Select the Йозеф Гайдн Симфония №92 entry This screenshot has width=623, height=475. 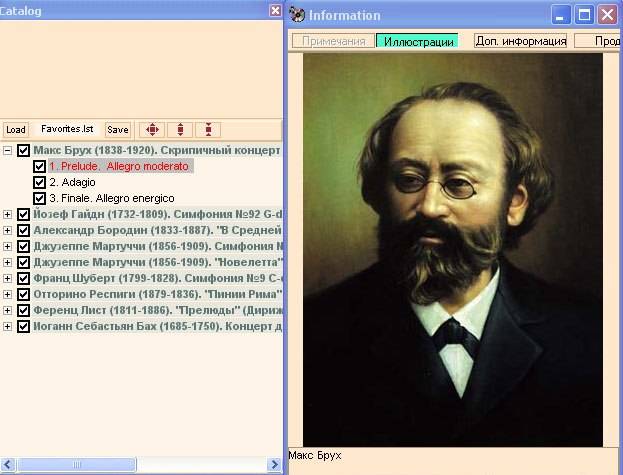click(157, 214)
